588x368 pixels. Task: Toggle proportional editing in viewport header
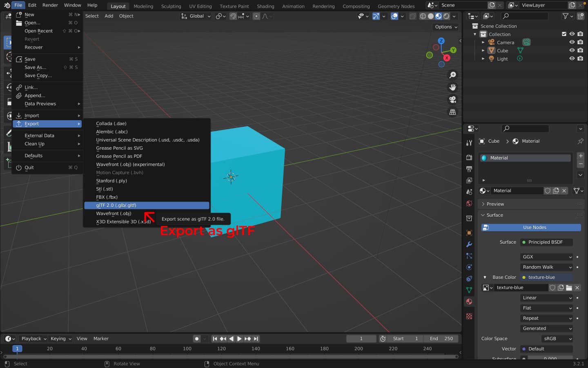256,16
